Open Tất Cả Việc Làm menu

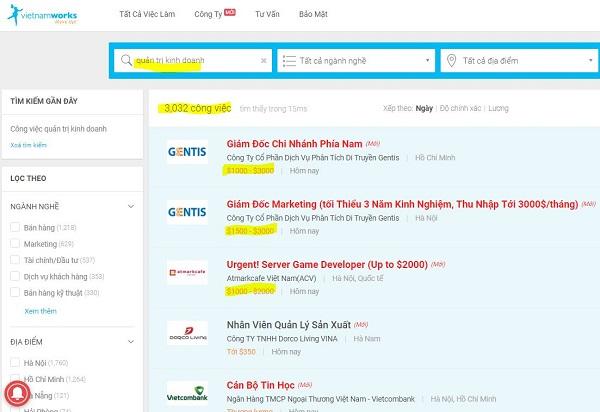point(147,14)
